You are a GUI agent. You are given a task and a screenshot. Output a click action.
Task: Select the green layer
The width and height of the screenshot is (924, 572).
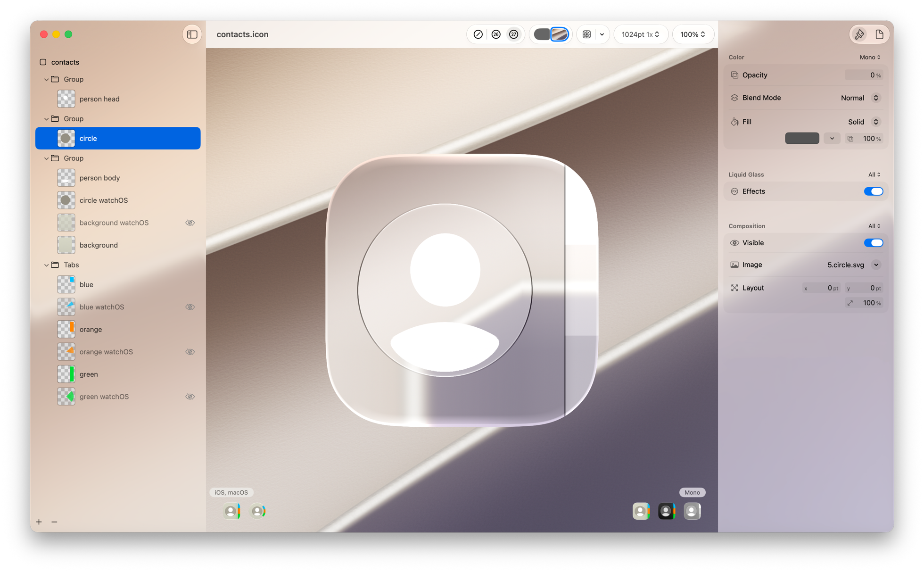(118, 374)
